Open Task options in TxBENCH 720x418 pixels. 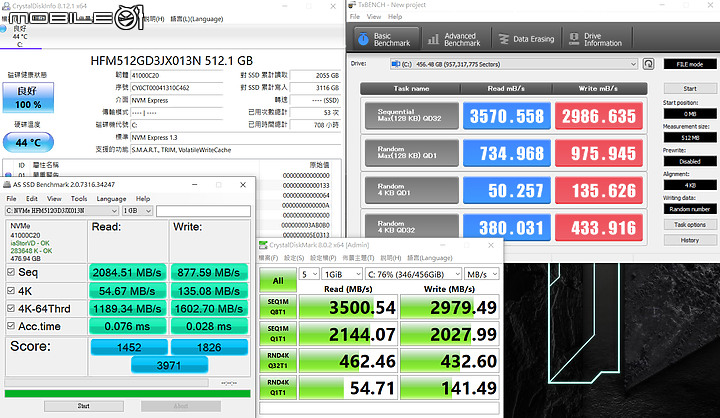coord(690,225)
